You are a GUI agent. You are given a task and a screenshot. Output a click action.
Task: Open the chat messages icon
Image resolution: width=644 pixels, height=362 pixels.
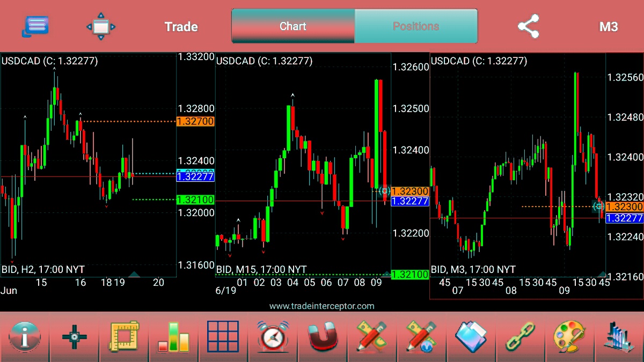pyautogui.click(x=35, y=26)
